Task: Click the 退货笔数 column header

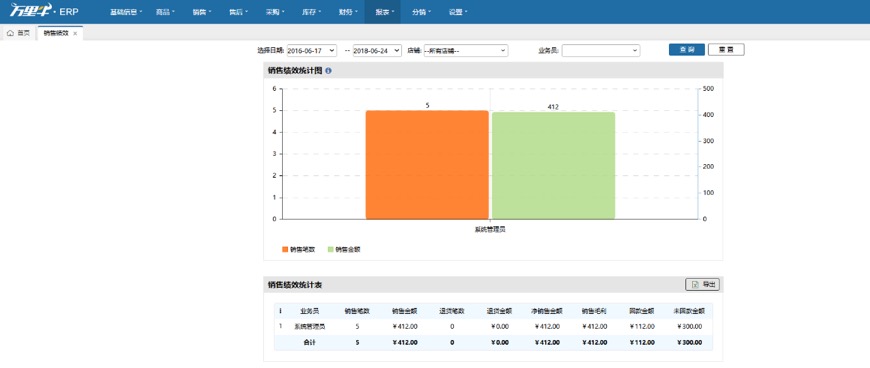Action: point(452,311)
